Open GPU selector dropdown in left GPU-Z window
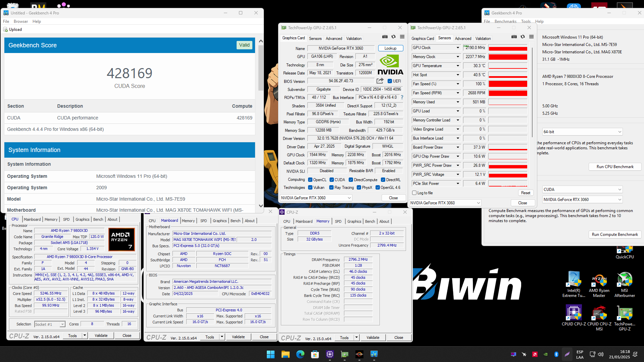Viewport: 644px width, 362px height. (x=316, y=198)
